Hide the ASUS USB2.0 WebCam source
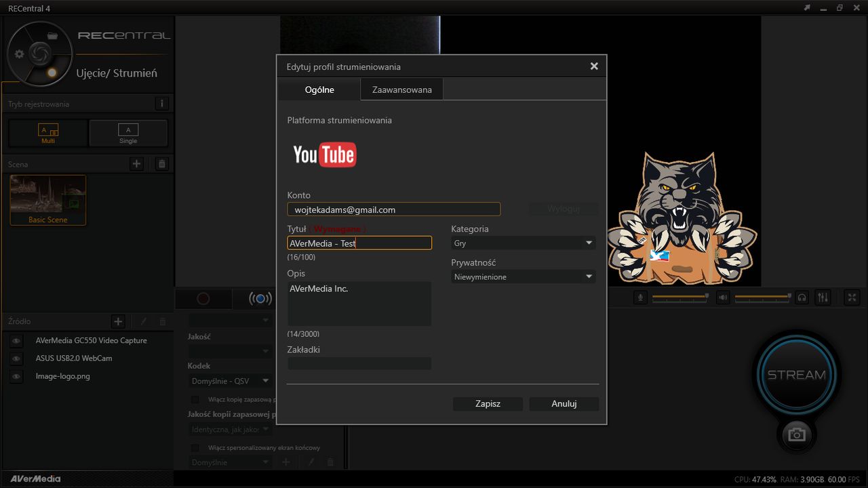 pos(16,358)
